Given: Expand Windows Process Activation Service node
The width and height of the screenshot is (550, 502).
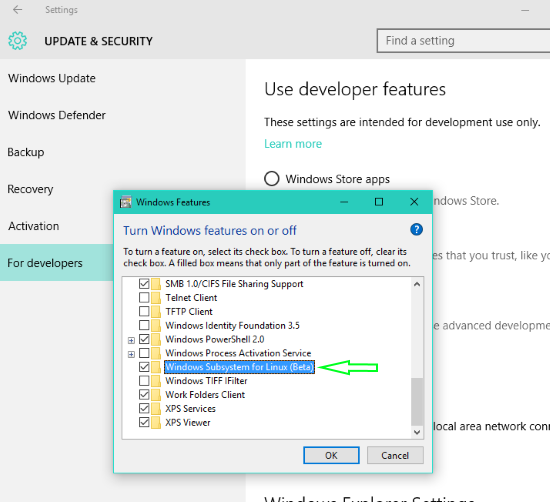Looking at the screenshot, I should pos(131,354).
